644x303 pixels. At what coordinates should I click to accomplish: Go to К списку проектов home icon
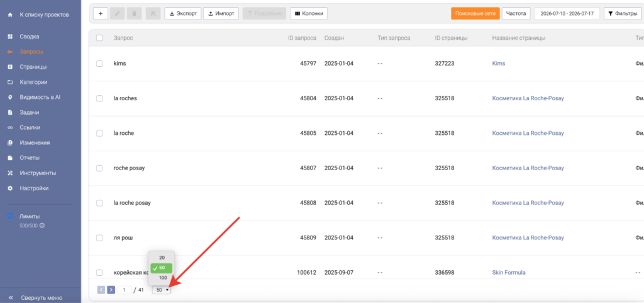point(10,14)
